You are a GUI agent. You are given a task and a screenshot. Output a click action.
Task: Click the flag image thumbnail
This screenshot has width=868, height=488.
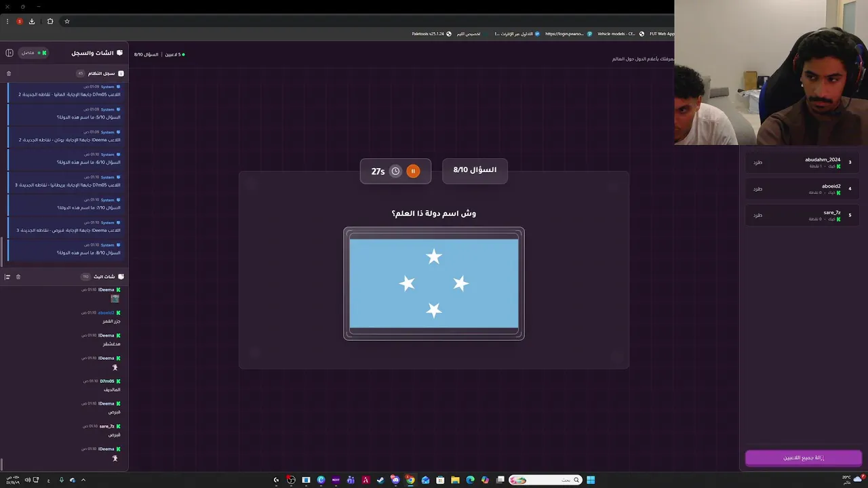434,283
